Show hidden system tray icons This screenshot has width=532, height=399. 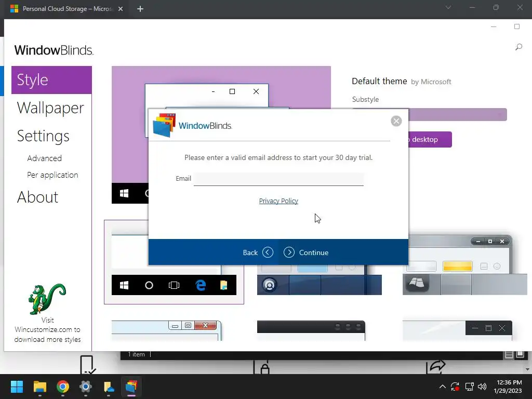[x=443, y=387]
